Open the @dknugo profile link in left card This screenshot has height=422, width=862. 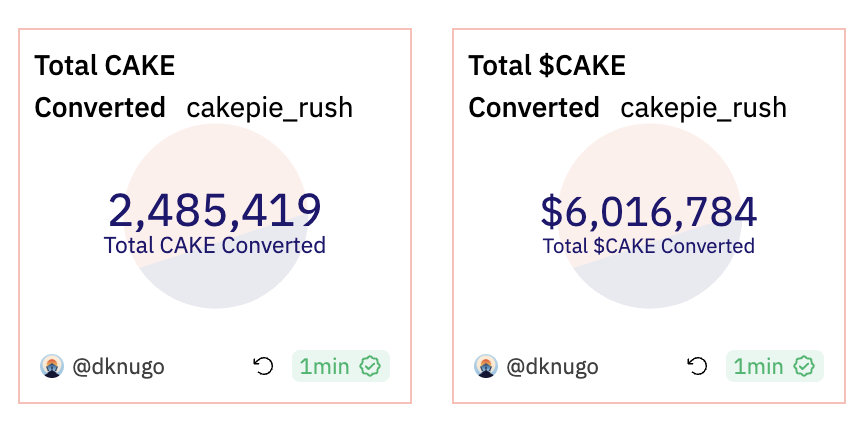118,367
